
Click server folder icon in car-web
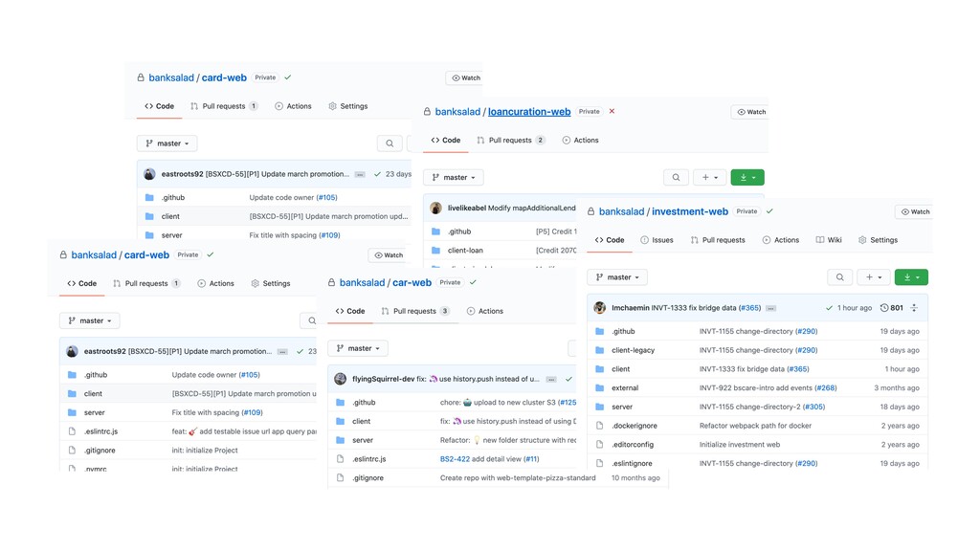340,440
